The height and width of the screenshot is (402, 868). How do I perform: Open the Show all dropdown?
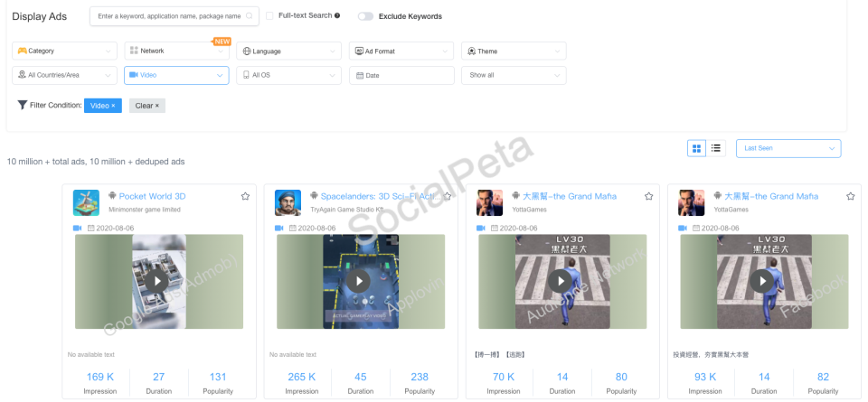pos(514,75)
